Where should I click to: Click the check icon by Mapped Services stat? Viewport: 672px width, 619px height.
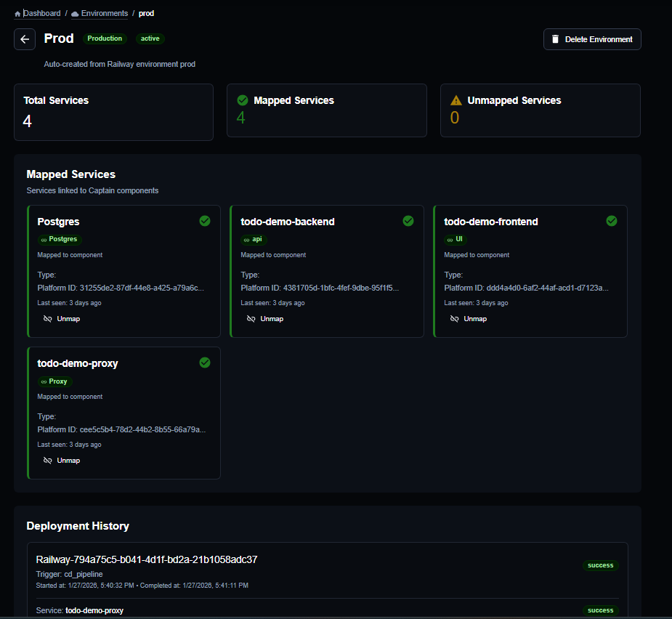pos(243,100)
